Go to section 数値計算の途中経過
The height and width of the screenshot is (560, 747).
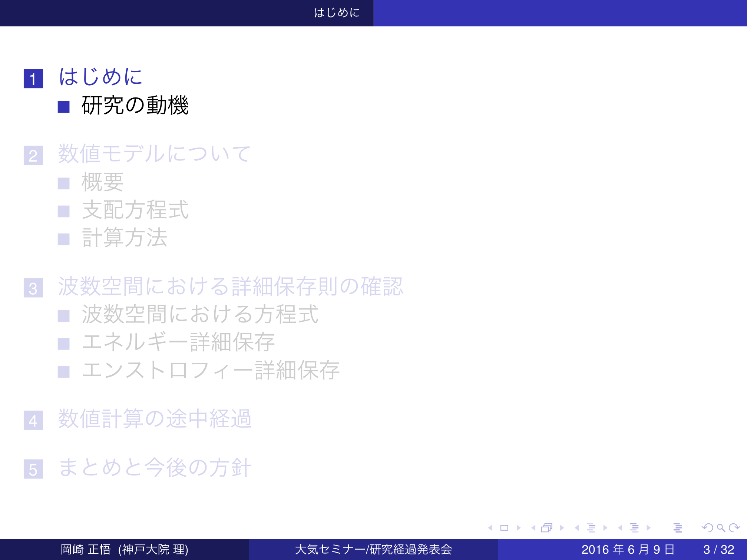[154, 419]
